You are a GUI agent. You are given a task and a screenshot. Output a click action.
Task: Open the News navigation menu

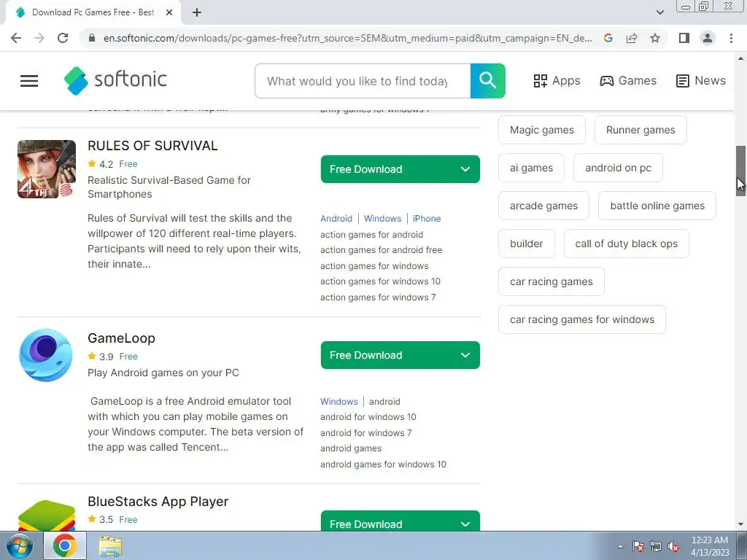[701, 80]
